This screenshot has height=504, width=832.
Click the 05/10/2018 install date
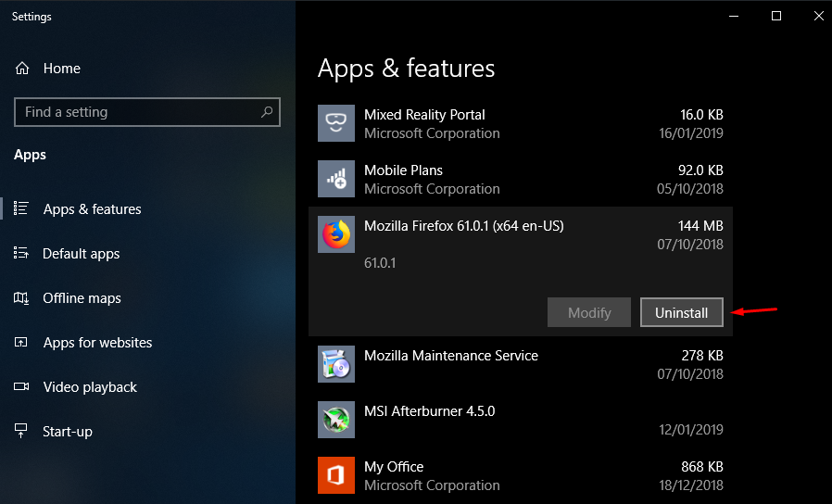point(690,189)
